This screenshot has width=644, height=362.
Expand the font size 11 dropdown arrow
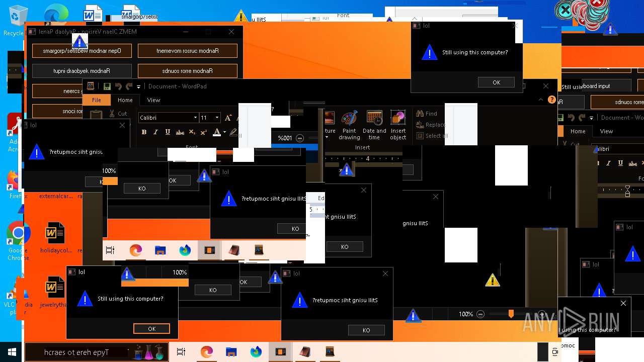217,118
